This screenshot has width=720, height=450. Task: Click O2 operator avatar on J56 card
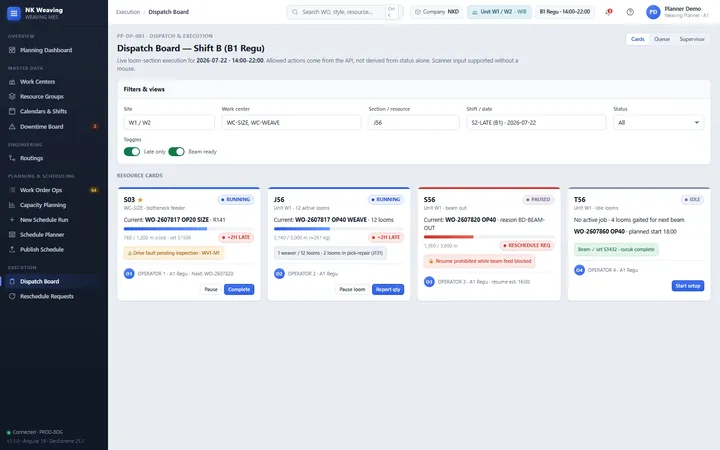[x=279, y=274]
